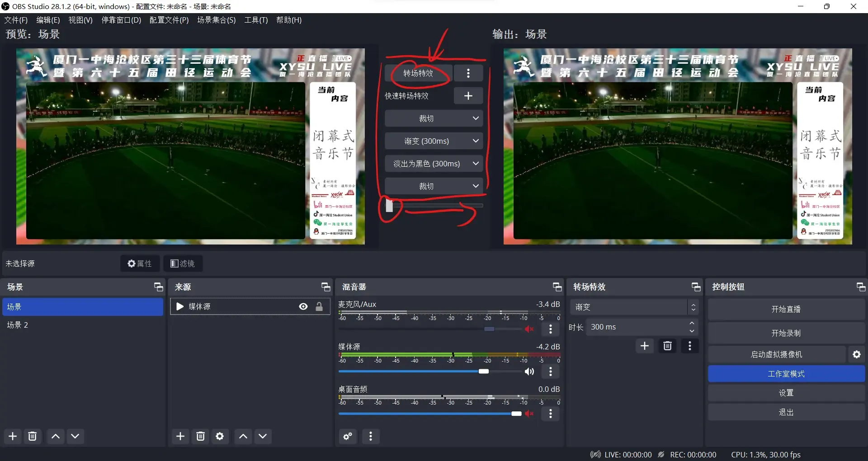Screen dimensions: 868x461
Task: Open source 滤镜 filters button
Action: (x=183, y=263)
